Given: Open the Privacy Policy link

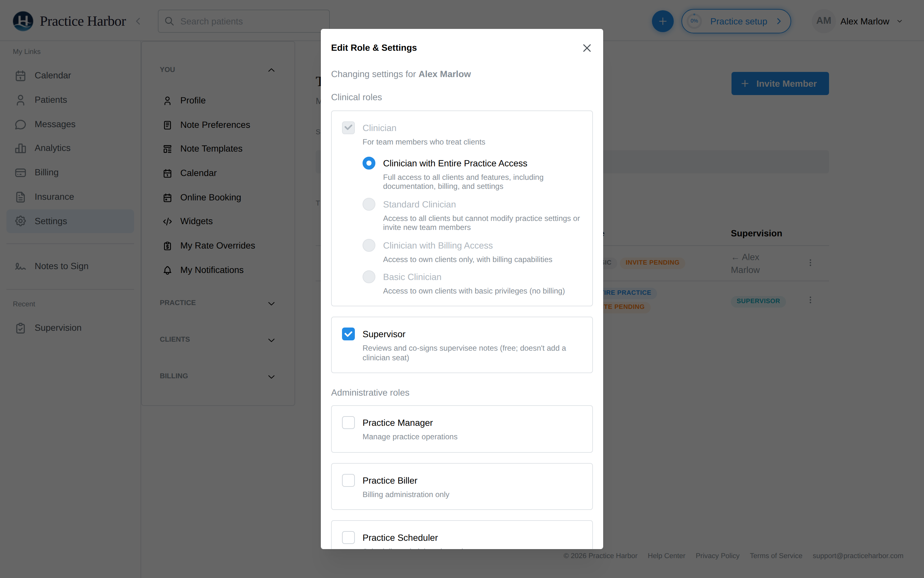Looking at the screenshot, I should point(717,556).
